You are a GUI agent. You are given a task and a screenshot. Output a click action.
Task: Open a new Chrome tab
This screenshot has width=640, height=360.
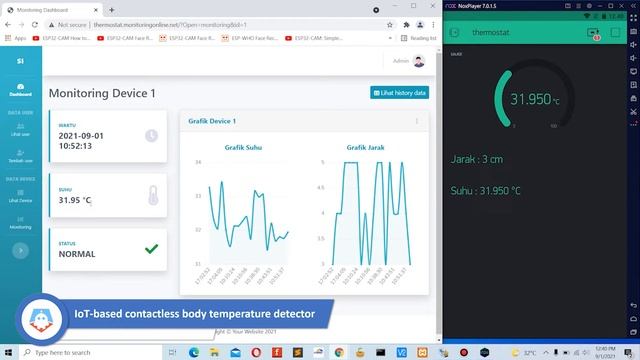111,10
